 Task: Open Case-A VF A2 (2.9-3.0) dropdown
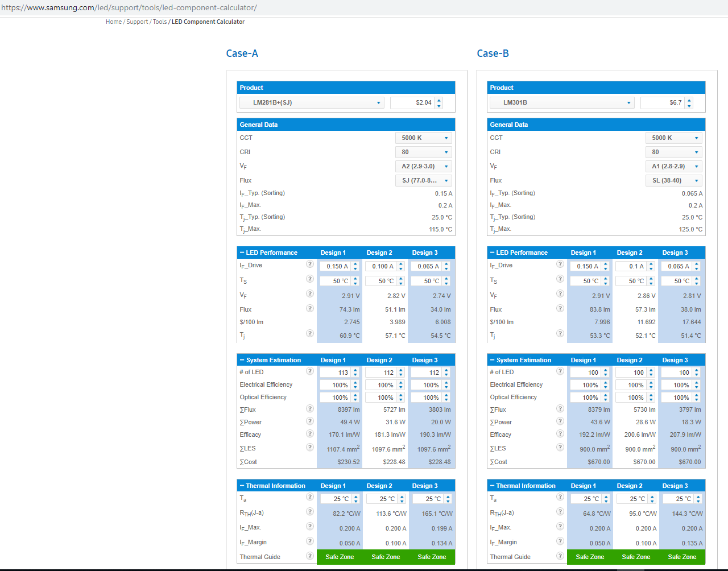pyautogui.click(x=424, y=167)
